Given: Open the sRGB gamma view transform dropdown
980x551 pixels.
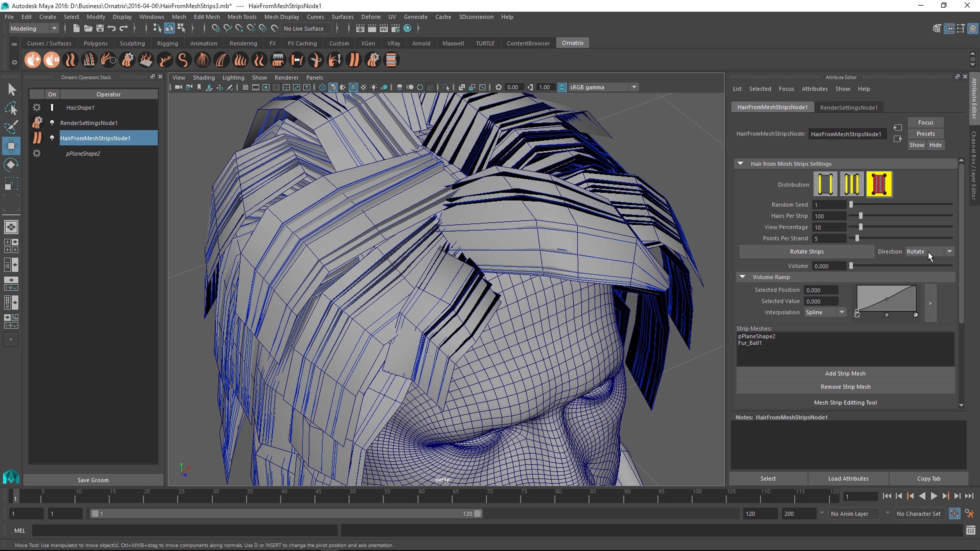Looking at the screenshot, I should click(603, 87).
